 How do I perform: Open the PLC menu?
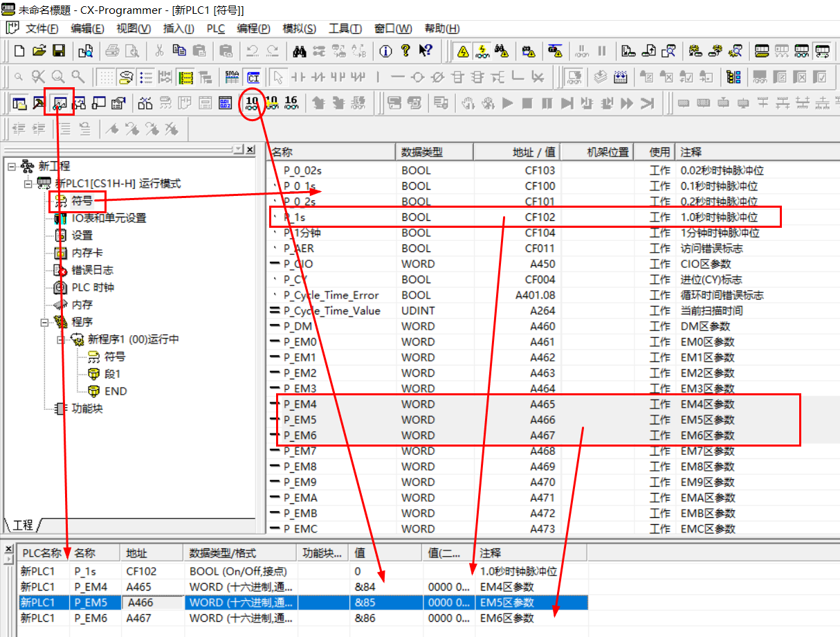pos(216,28)
